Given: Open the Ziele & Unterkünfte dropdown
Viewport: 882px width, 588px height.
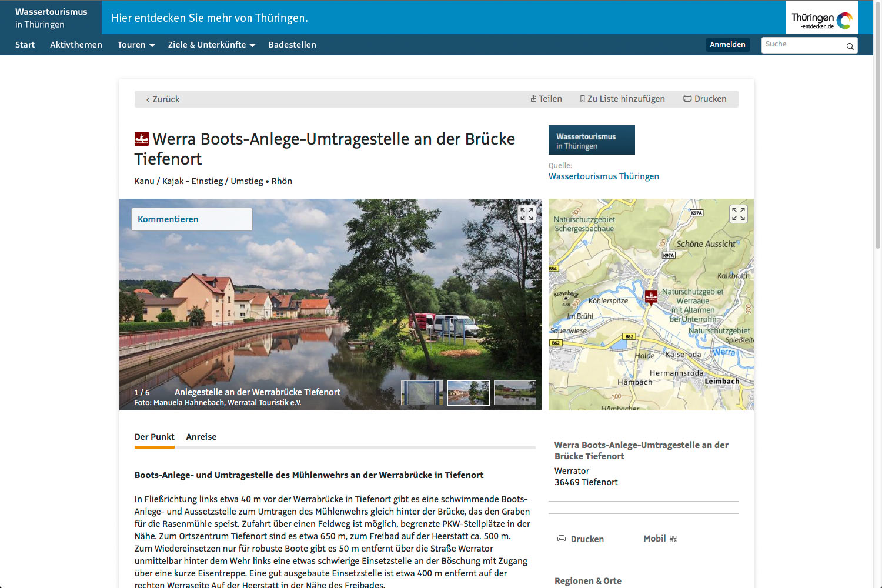Looking at the screenshot, I should pyautogui.click(x=212, y=45).
